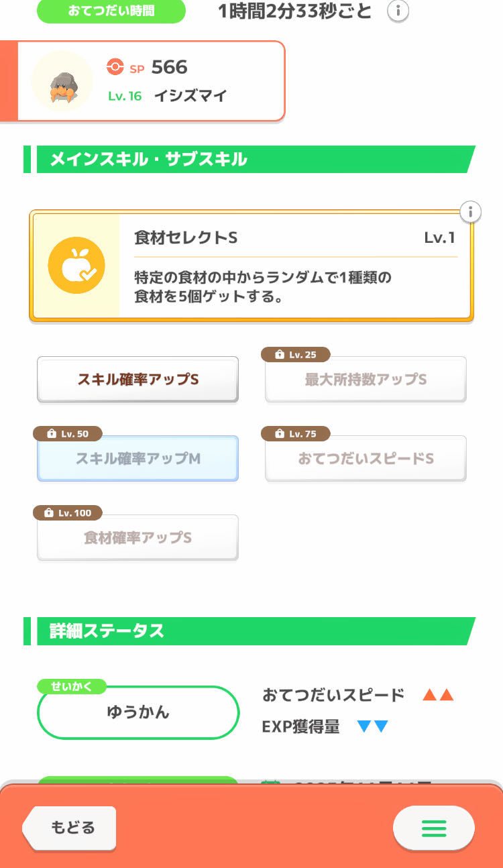Tap the Pokéball SP icon
503x868 pixels.
tap(115, 67)
